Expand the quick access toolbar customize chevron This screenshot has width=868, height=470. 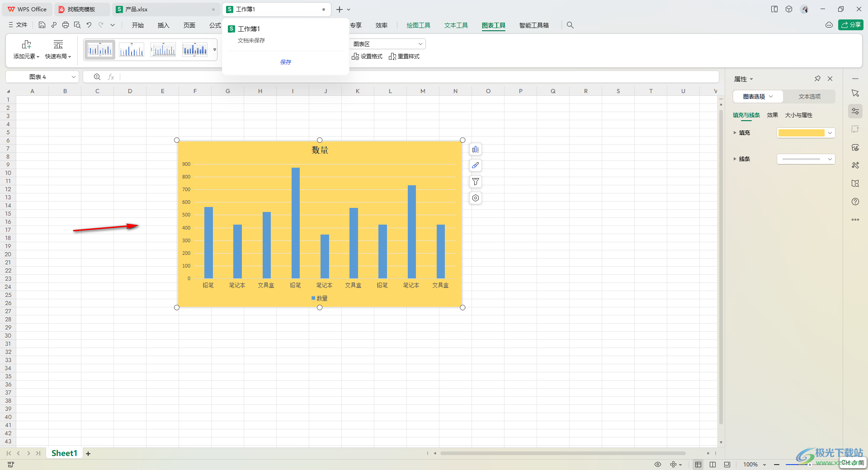tap(113, 25)
